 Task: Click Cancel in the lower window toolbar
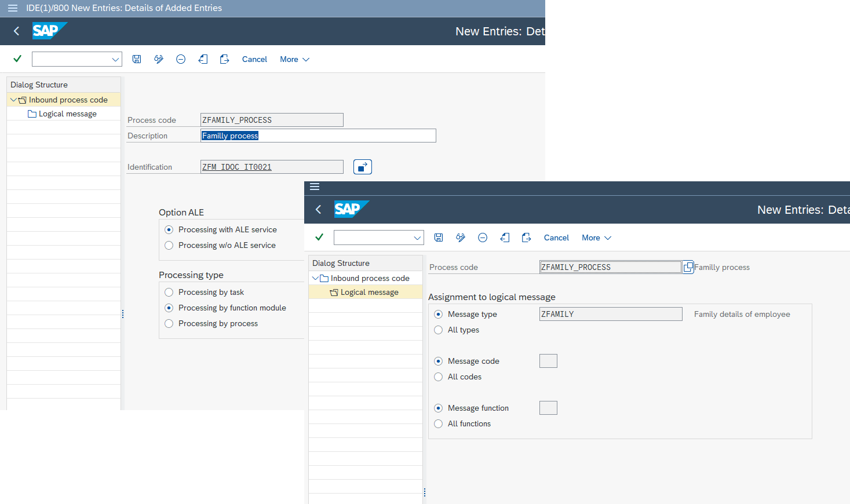click(x=556, y=238)
